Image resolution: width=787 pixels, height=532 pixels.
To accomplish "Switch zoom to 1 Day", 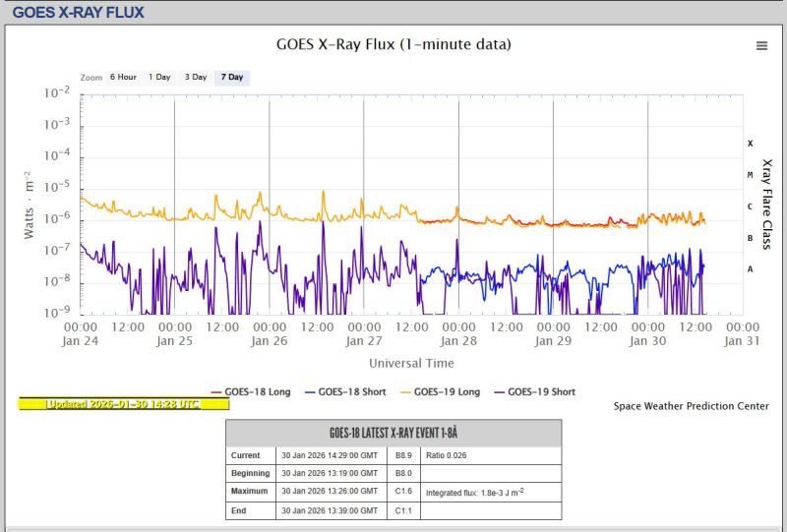I will [x=159, y=77].
